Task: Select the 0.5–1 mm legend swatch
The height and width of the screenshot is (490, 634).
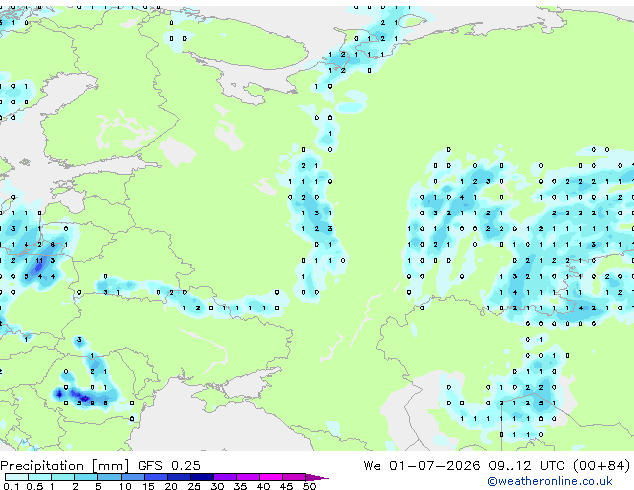Action: click(40, 477)
